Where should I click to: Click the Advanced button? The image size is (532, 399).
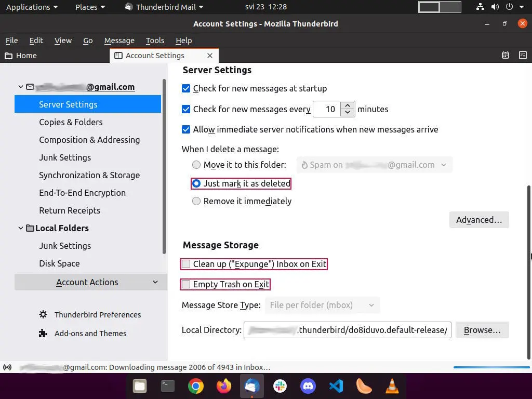coord(478,220)
